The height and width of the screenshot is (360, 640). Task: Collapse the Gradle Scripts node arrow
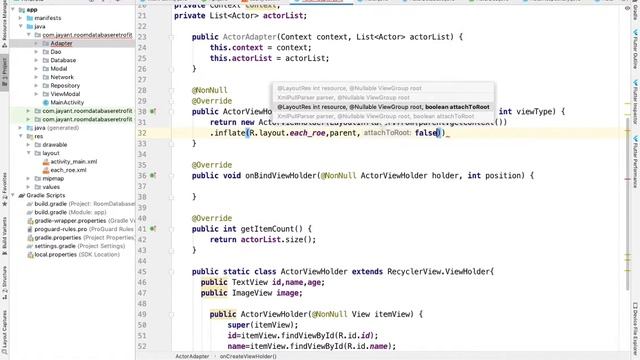pyautogui.click(x=13, y=195)
